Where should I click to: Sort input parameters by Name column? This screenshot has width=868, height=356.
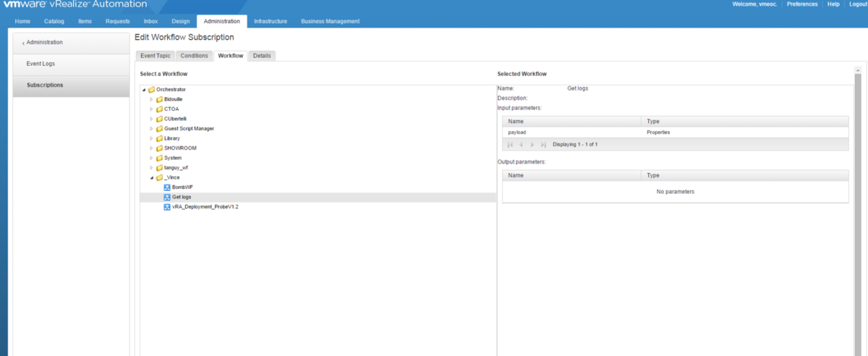[x=571, y=122]
